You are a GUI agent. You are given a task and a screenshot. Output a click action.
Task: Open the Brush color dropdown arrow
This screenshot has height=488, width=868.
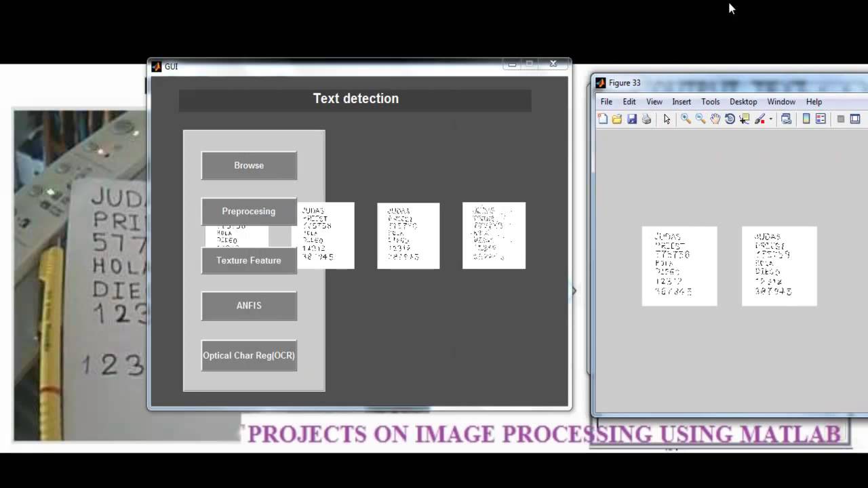pyautogui.click(x=771, y=119)
